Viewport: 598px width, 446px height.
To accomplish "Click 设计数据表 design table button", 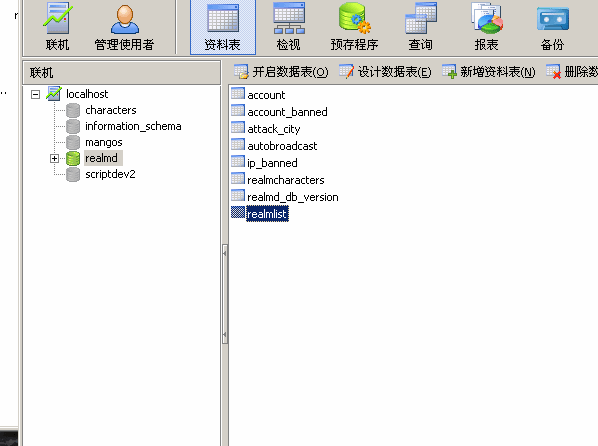I will coord(385,71).
